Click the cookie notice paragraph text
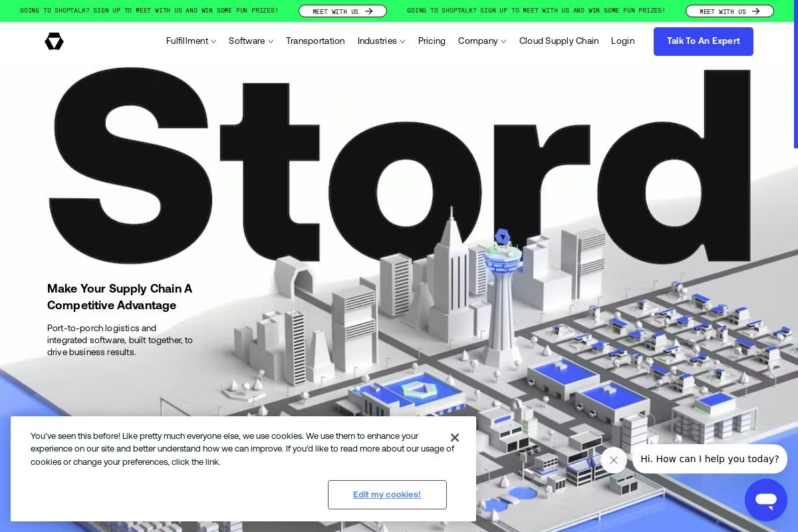Image resolution: width=798 pixels, height=532 pixels. click(x=242, y=449)
